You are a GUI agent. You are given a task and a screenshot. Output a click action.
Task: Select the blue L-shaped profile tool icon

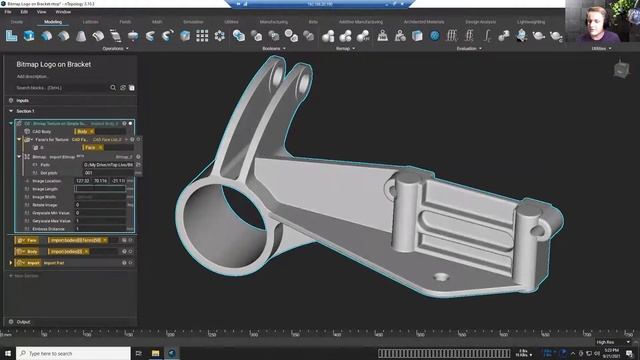click(11, 36)
